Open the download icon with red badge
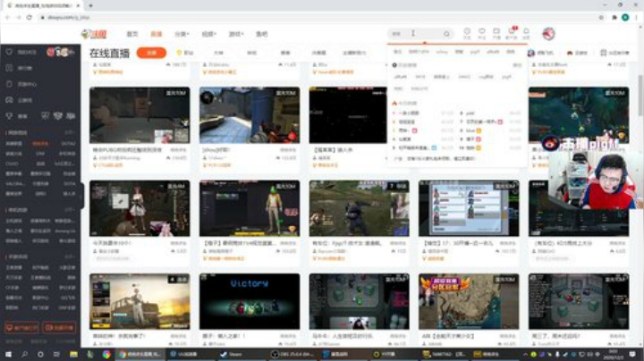 coord(512,31)
